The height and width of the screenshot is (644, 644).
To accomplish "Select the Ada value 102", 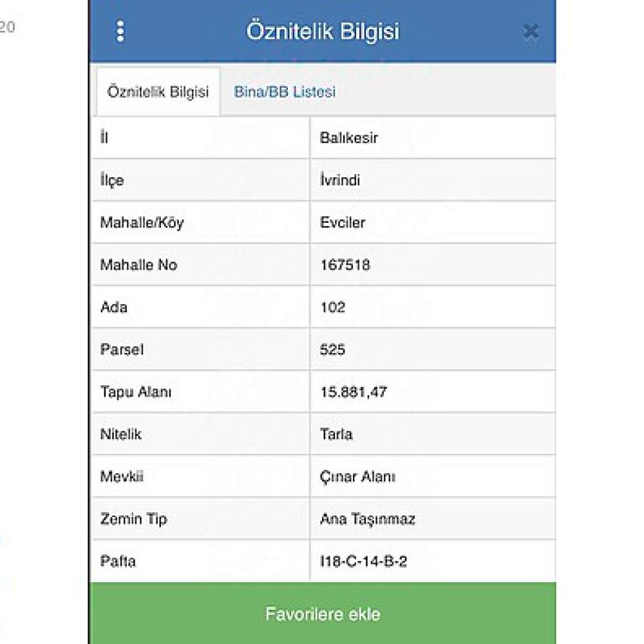I will (333, 307).
